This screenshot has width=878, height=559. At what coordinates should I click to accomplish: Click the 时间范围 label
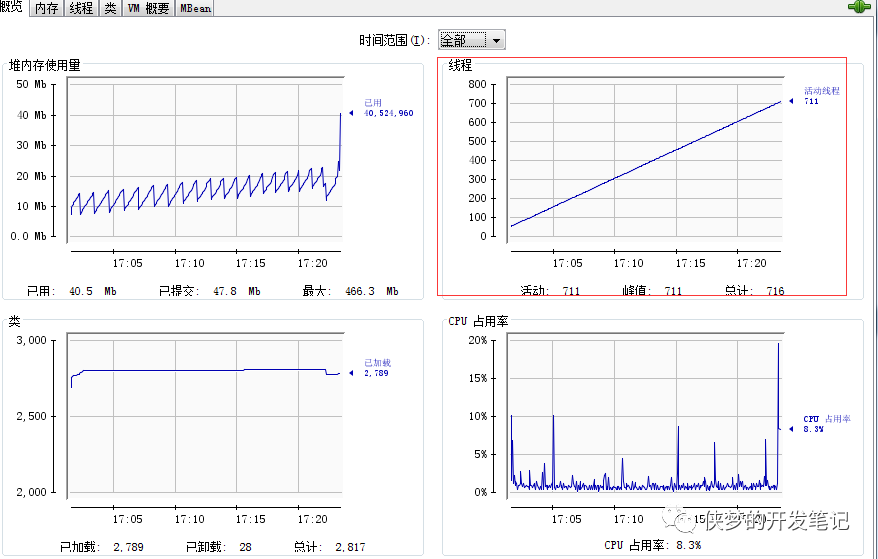point(395,40)
